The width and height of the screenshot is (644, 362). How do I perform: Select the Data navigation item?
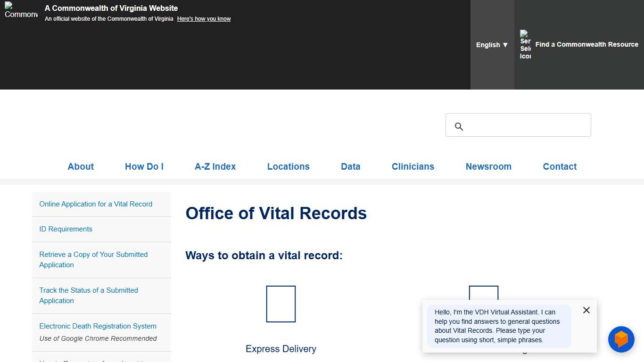coord(350,166)
